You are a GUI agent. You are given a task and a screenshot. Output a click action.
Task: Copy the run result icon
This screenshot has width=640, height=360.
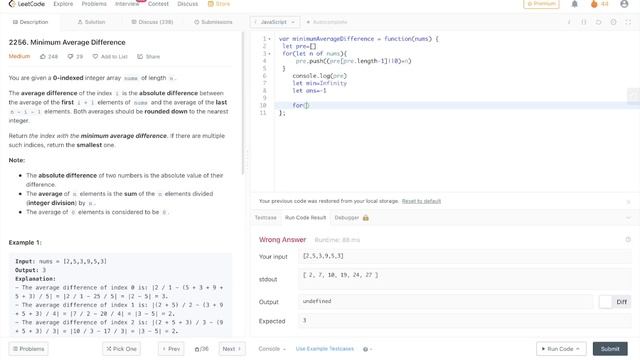point(628,240)
